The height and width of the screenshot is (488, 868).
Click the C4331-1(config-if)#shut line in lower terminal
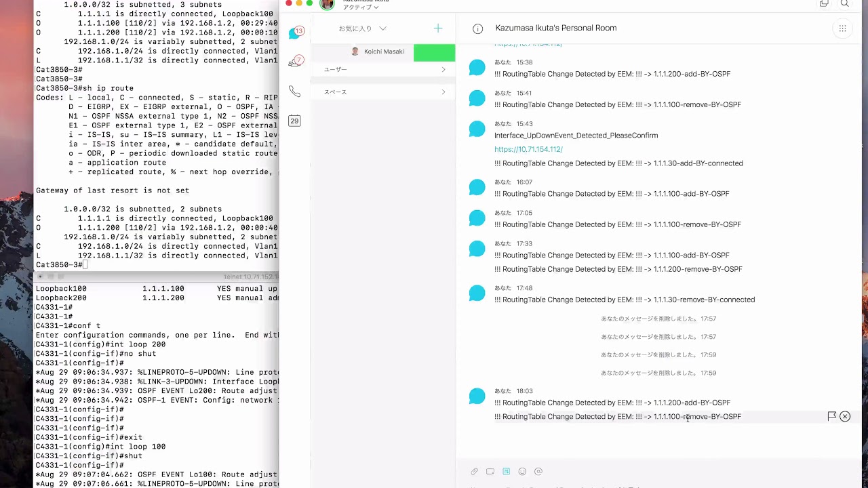pos(89,456)
